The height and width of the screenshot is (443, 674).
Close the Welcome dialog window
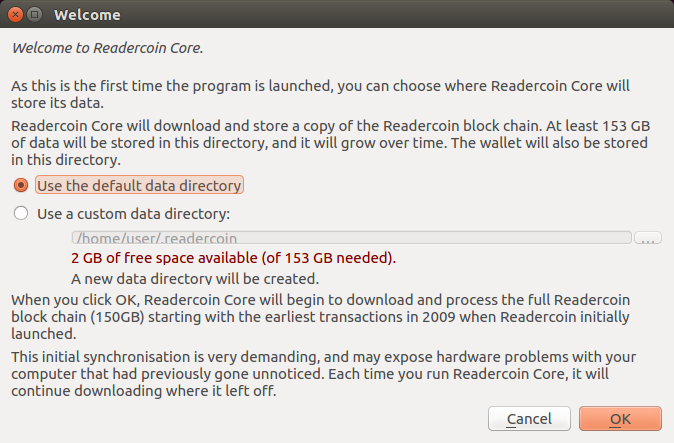pos(13,15)
